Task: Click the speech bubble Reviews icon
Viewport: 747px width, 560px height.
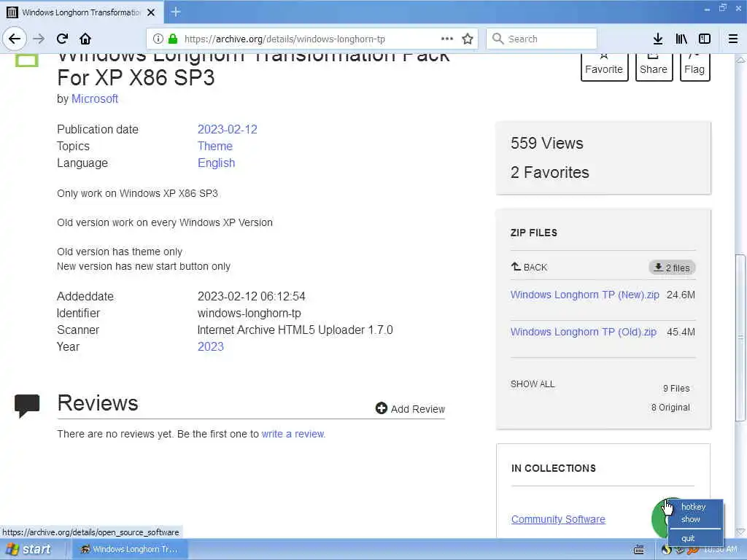Action: pos(27,405)
